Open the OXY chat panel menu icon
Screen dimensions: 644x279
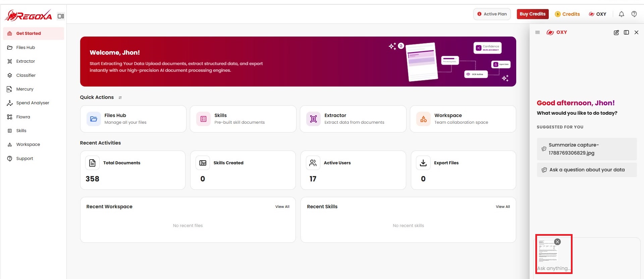coord(537,33)
